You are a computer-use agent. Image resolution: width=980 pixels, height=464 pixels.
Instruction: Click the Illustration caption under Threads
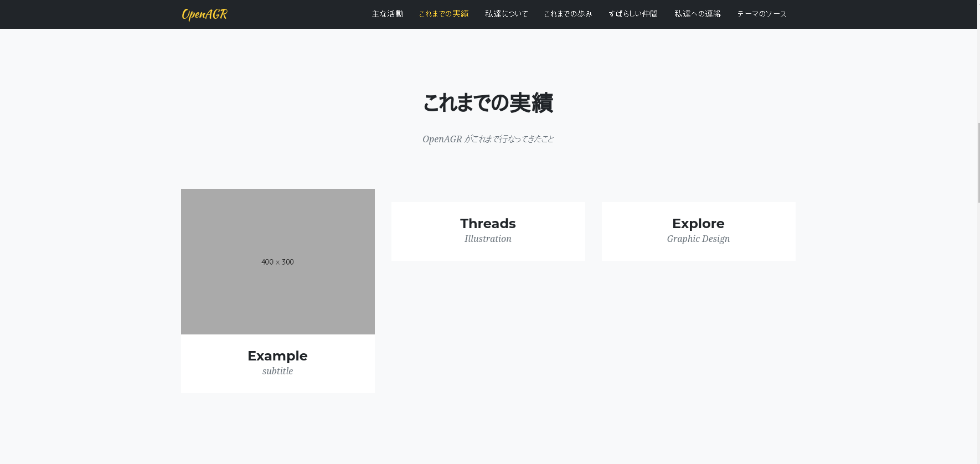coord(488,239)
